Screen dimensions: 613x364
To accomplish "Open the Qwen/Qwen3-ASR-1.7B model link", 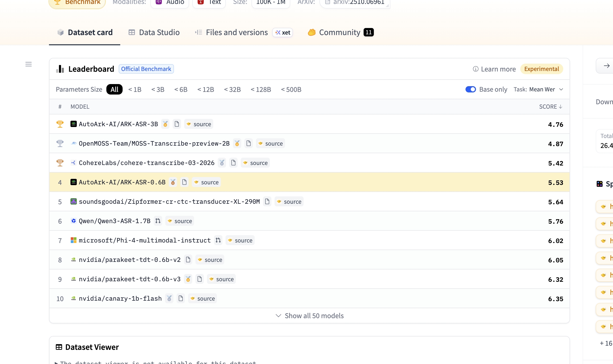I will [x=115, y=221].
